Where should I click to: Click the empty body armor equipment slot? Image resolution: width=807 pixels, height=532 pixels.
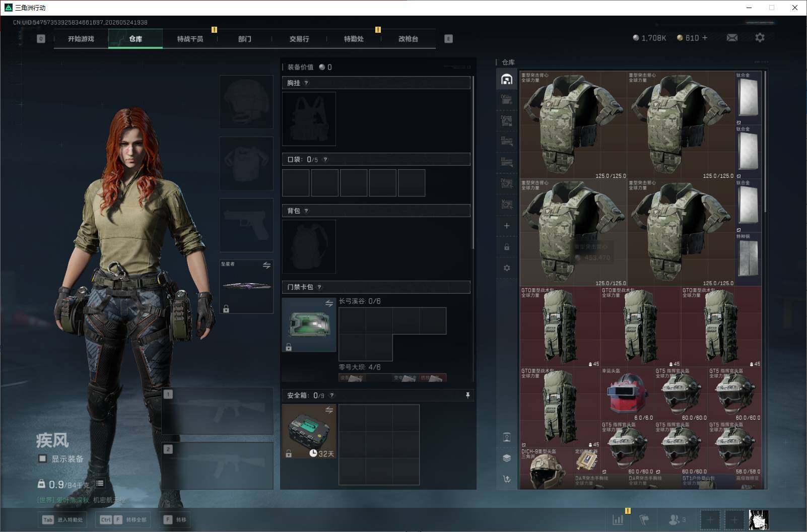[x=246, y=163]
